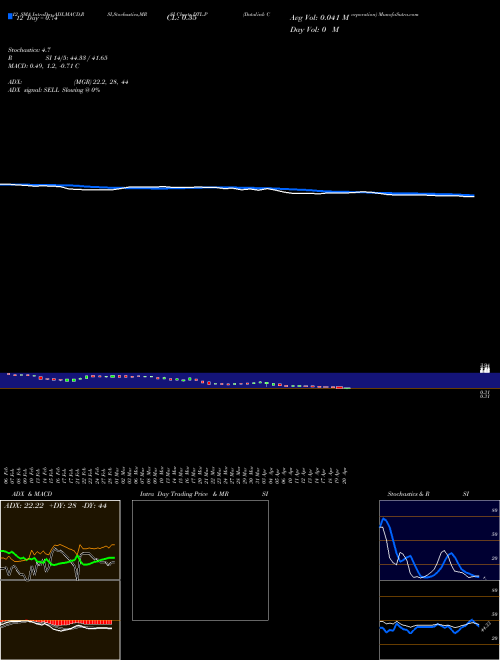Click the 'ADX: 22.22 +DY: 28 -DY: 44' header
Viewport: 500px width, 660px height.
[x=55, y=506]
